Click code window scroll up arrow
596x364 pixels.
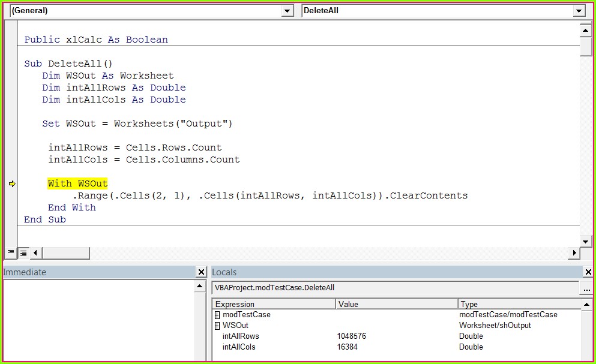(x=585, y=31)
